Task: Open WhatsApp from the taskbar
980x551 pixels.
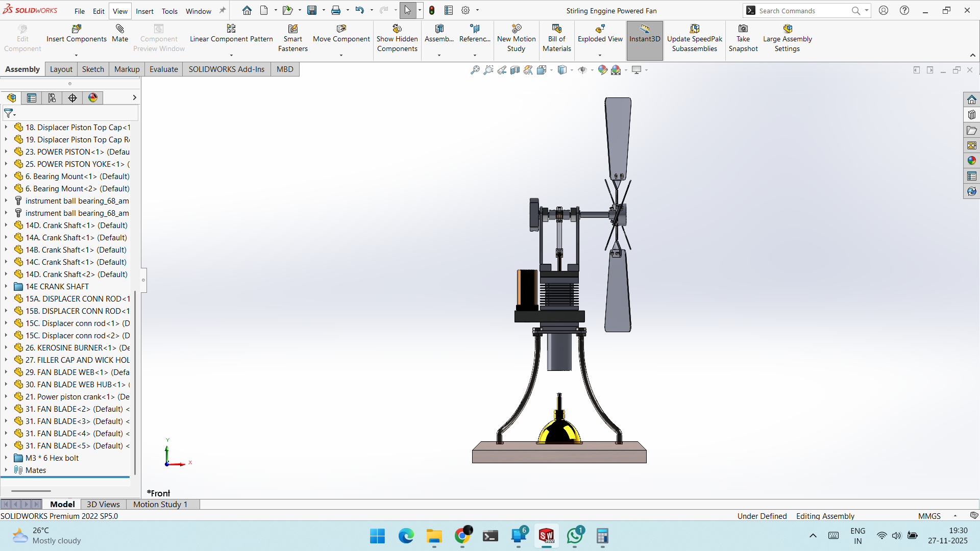Action: click(x=575, y=536)
